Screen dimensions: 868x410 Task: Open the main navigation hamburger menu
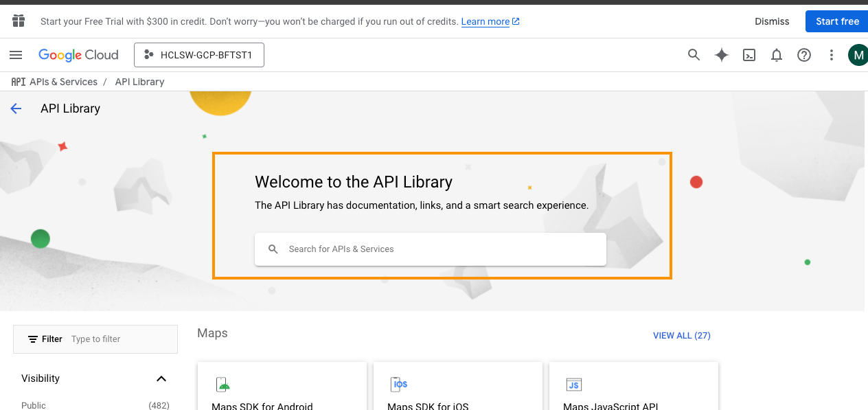[x=16, y=55]
